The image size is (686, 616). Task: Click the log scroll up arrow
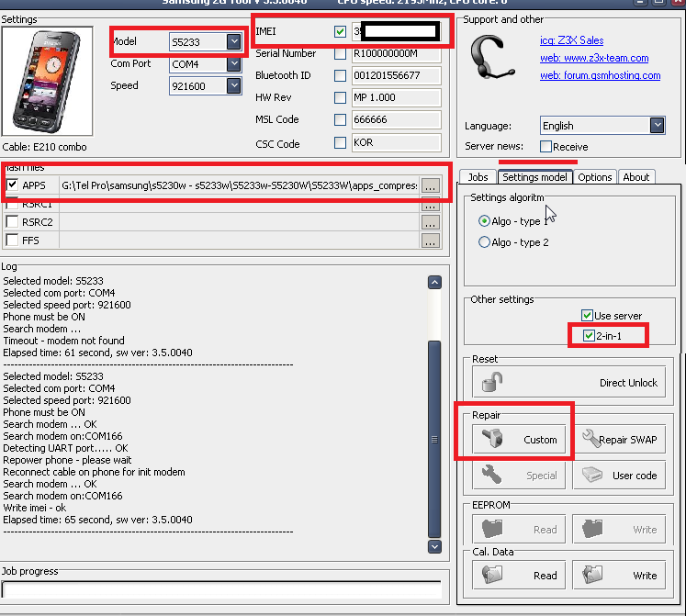pyautogui.click(x=434, y=282)
